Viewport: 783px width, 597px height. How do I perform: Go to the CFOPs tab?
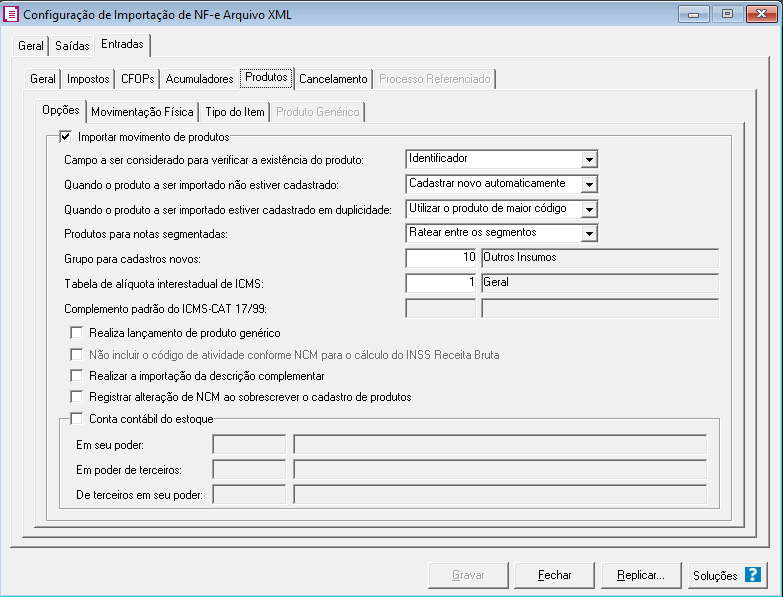point(137,79)
